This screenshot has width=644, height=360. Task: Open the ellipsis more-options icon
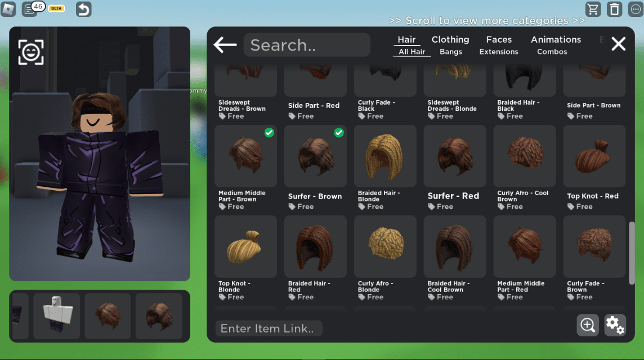(x=635, y=9)
